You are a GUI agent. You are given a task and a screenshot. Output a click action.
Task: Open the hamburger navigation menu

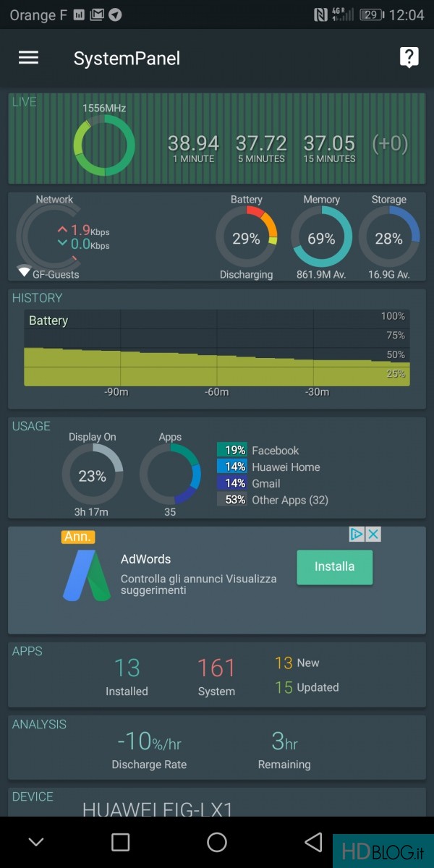tap(28, 58)
